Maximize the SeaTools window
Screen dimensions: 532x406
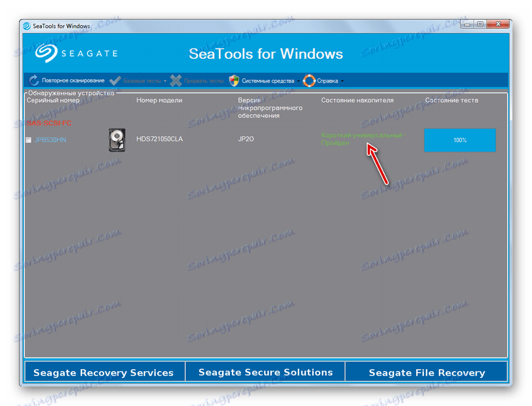pyautogui.click(x=480, y=24)
